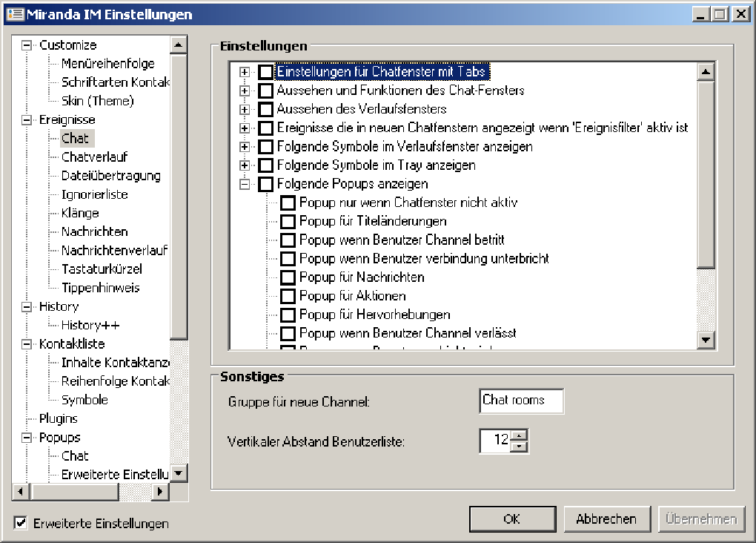Open Chatverlauf settings page
This screenshot has width=756, height=543.
point(95,157)
